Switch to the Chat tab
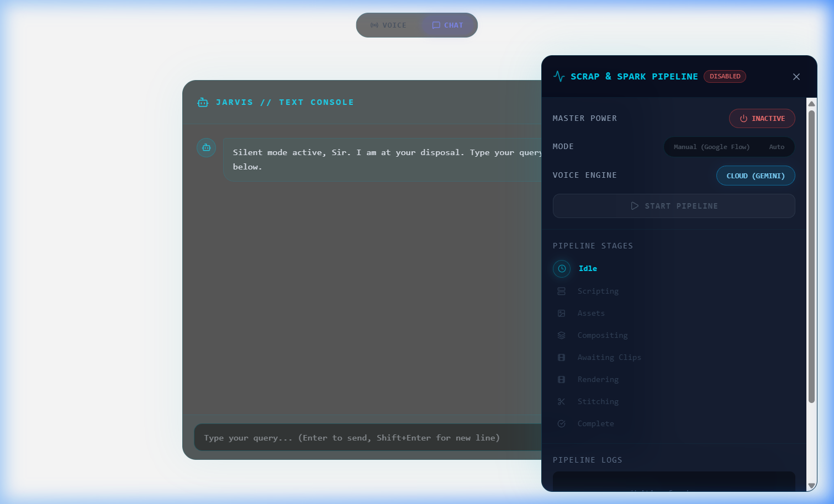Image resolution: width=834 pixels, height=504 pixels. (x=448, y=25)
